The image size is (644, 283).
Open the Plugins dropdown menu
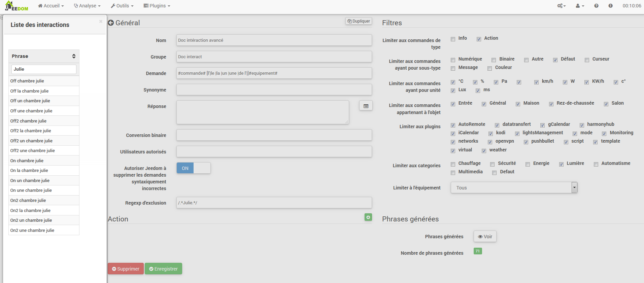click(x=157, y=6)
